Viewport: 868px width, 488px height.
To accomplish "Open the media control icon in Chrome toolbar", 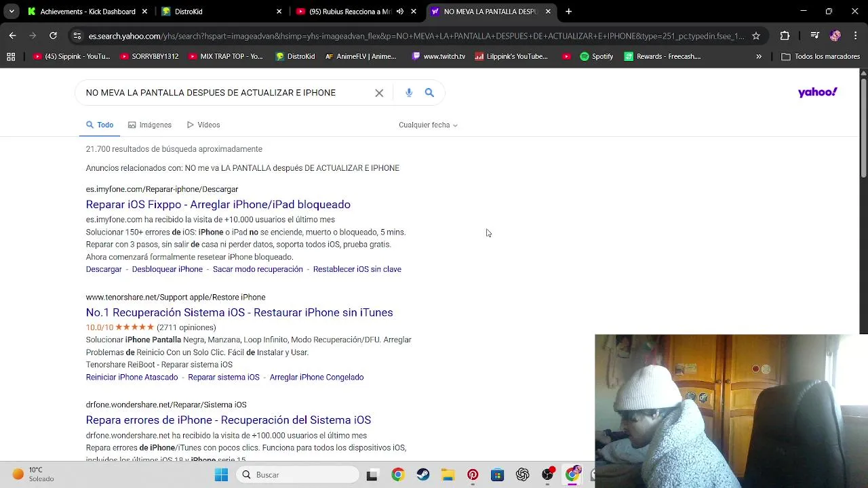I will pos(815,36).
